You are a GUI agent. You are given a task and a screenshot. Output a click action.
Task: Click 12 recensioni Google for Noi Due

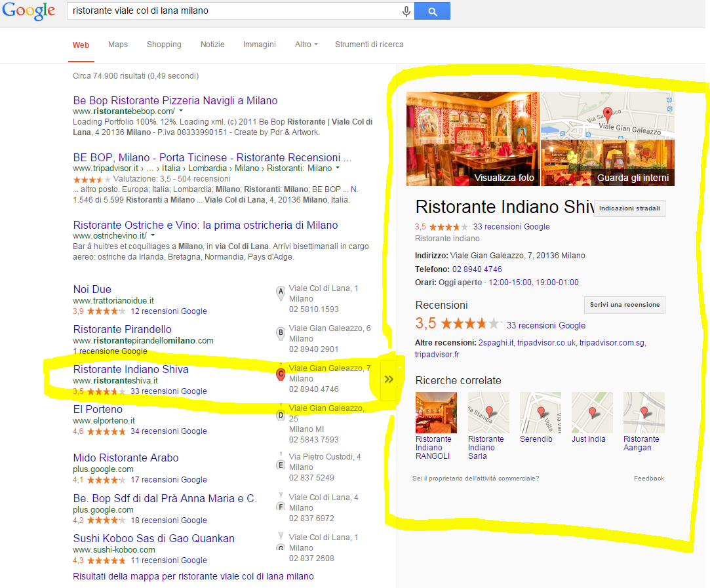click(x=168, y=311)
